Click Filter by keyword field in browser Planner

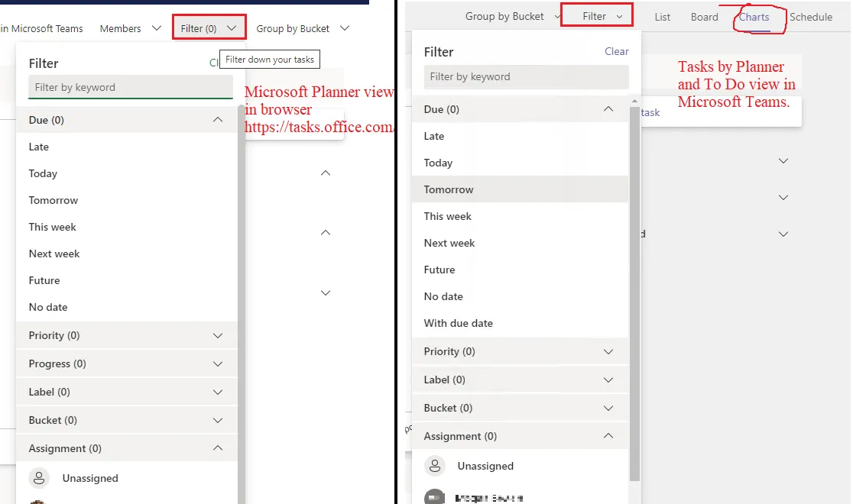pos(131,87)
